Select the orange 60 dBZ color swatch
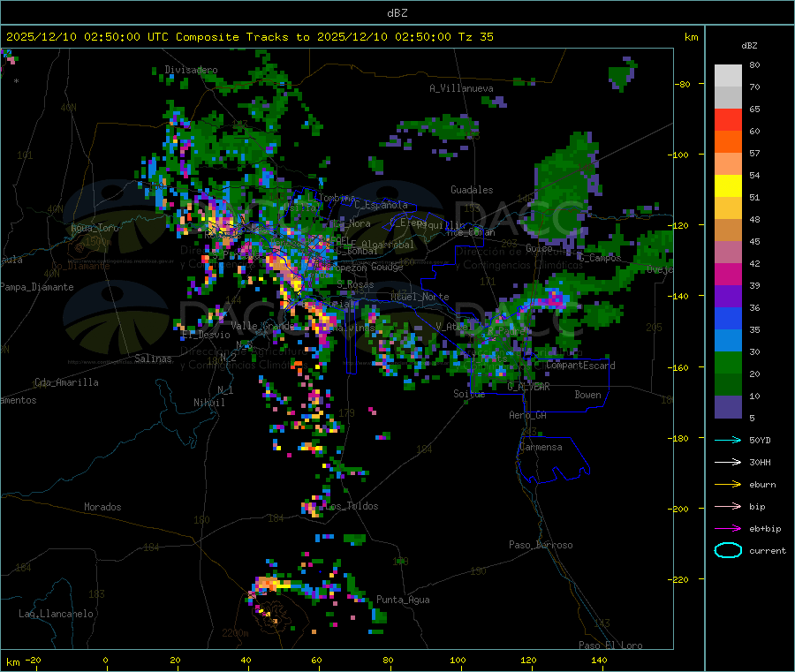 point(728,142)
